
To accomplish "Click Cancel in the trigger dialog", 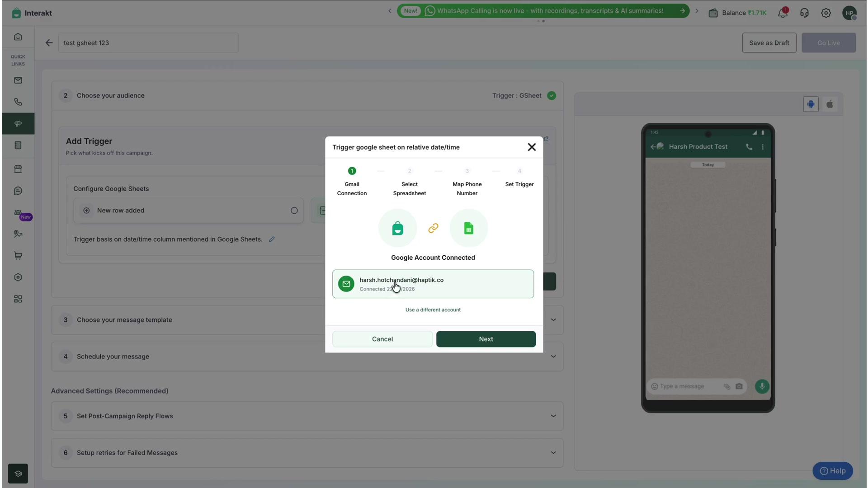I will pos(382,339).
